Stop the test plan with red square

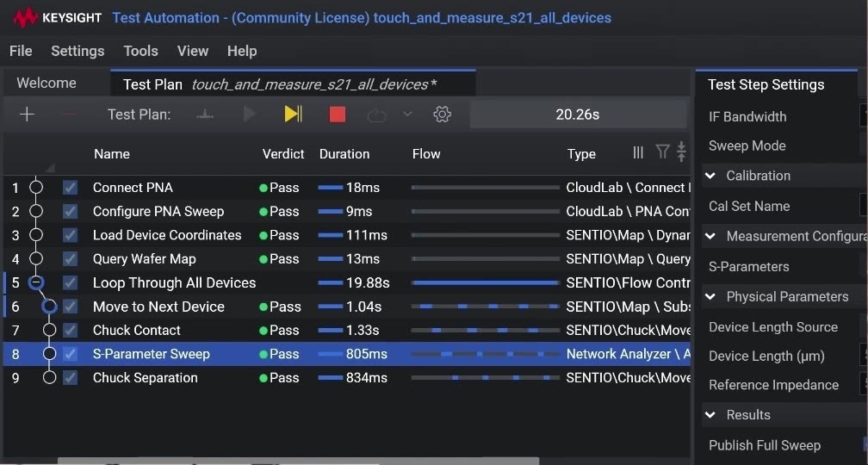tap(338, 115)
